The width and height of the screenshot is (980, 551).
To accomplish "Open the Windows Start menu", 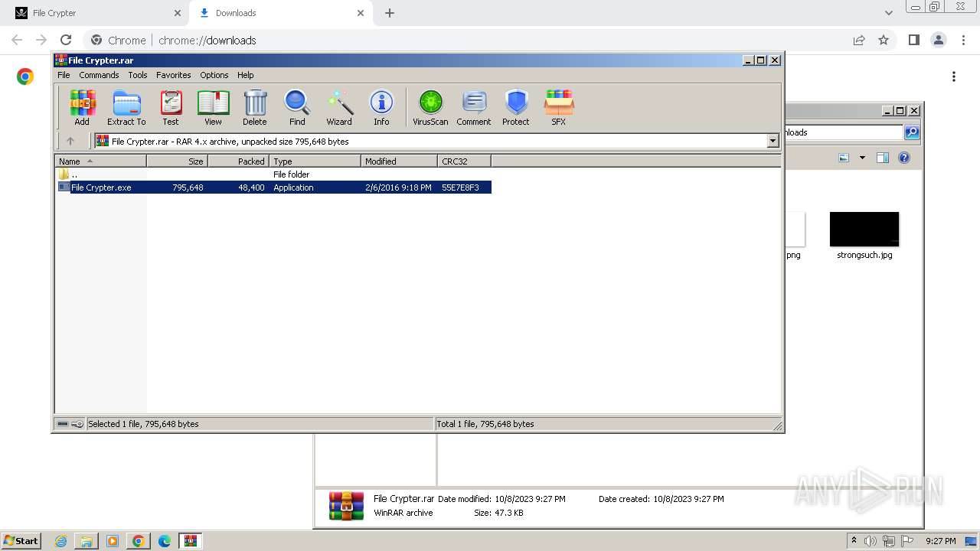I will click(x=21, y=541).
